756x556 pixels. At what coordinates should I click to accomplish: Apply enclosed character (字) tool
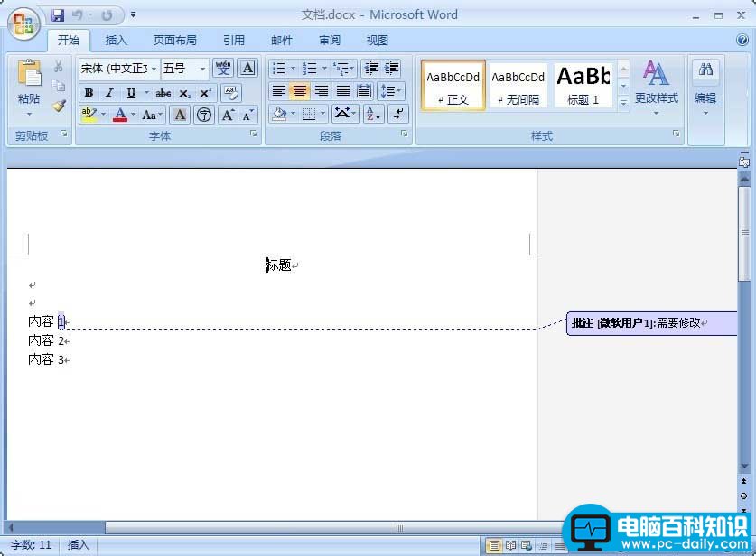click(x=204, y=115)
